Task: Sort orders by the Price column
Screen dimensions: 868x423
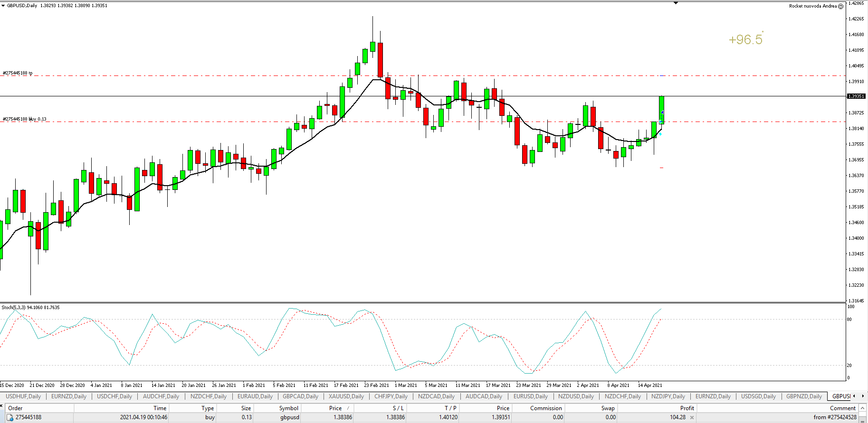Action: click(335, 408)
